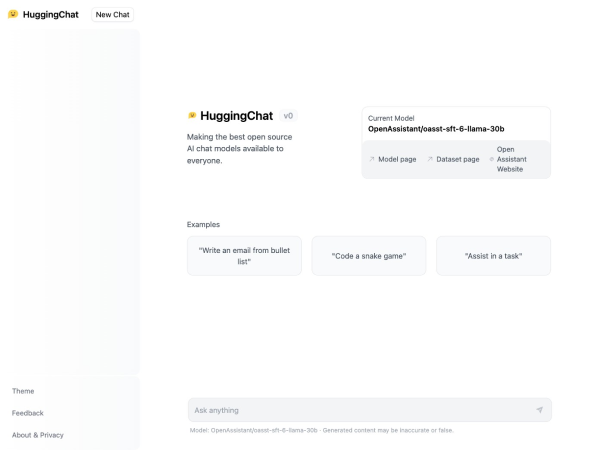Select "Write an email from bullet list" example
Image resolution: width=600 pixels, height=450 pixels.
coord(244,256)
